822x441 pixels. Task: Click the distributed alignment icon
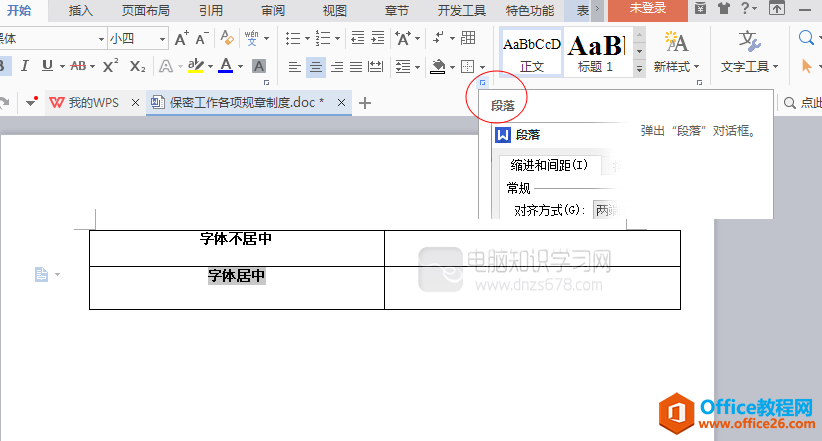[375, 67]
